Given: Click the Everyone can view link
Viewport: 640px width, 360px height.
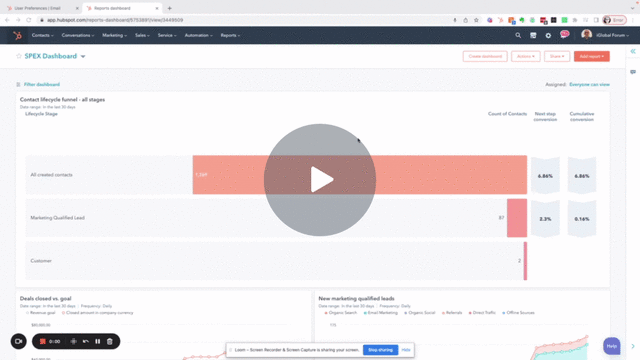Looking at the screenshot, I should [589, 84].
